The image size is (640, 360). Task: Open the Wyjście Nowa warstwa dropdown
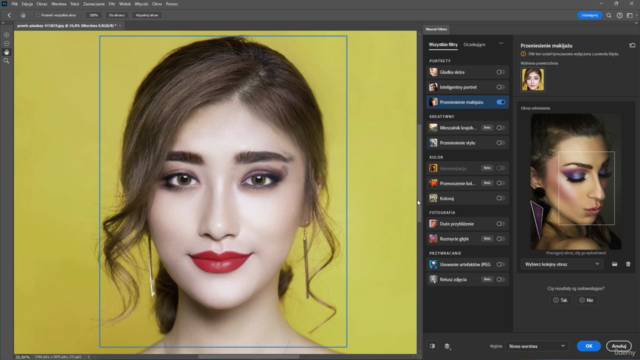[x=536, y=346]
